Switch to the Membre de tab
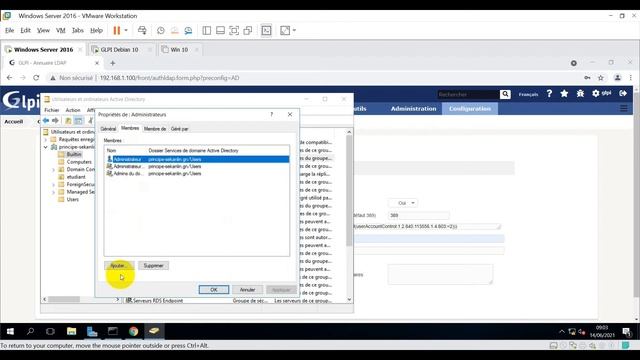The width and height of the screenshot is (640, 360). click(155, 129)
